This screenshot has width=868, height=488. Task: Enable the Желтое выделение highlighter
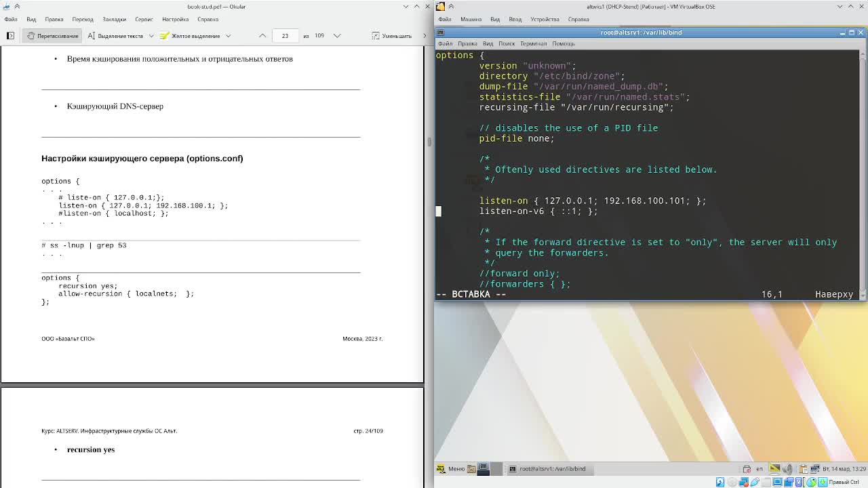190,35
